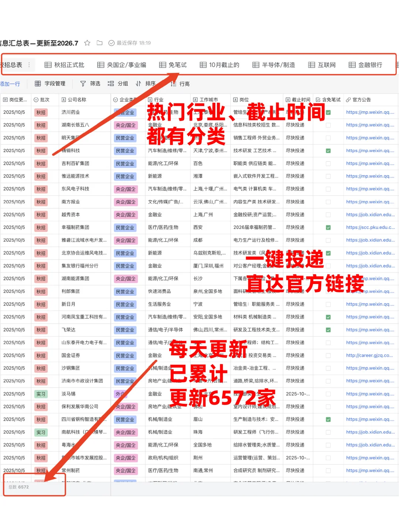This screenshot has height=532, width=399.
Task: Select the 湖南能源集团 cell
Action: click(85, 279)
